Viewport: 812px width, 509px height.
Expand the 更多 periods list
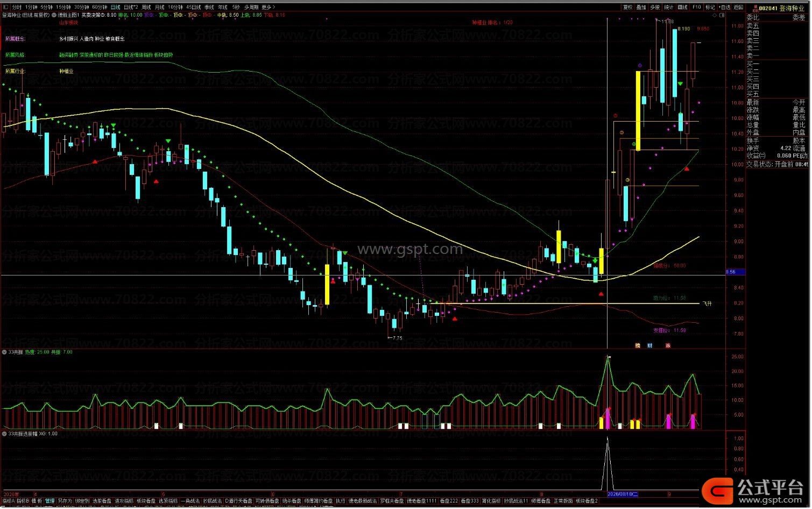pos(268,7)
